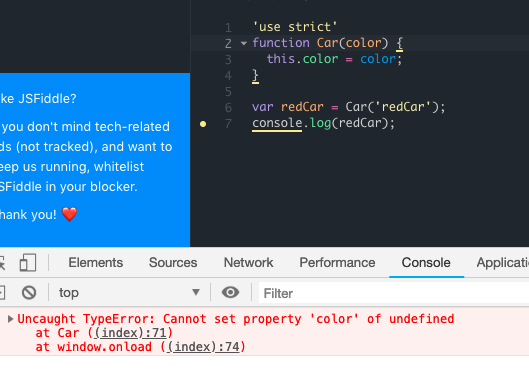Open live expression eye icon
Screen dimensions: 529x376
pyautogui.click(x=230, y=292)
